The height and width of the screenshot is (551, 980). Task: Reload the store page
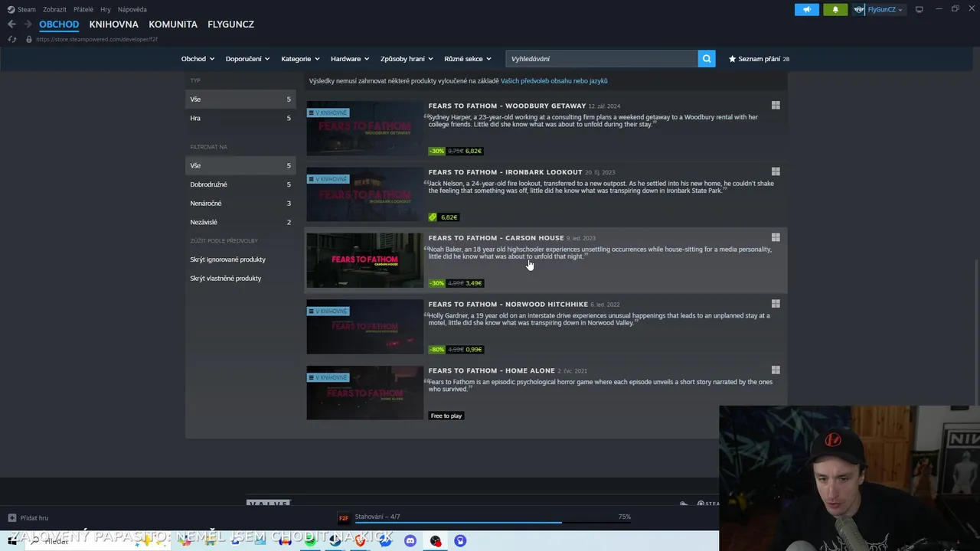tap(11, 39)
